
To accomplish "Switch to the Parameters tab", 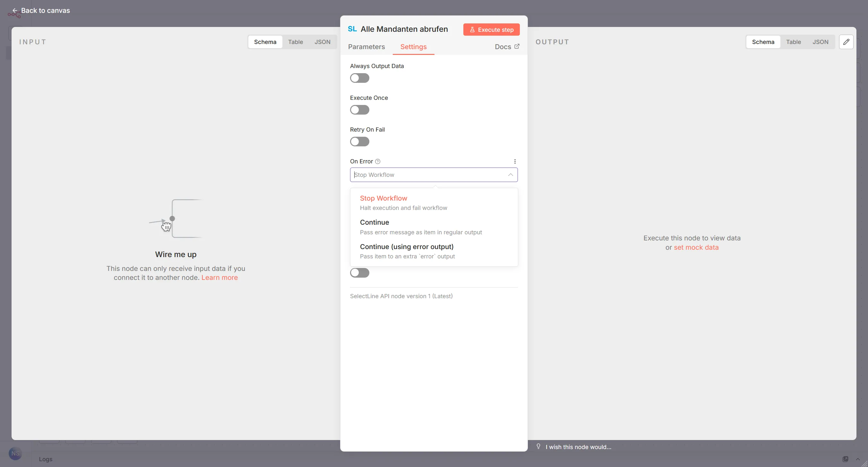I will coord(366,47).
